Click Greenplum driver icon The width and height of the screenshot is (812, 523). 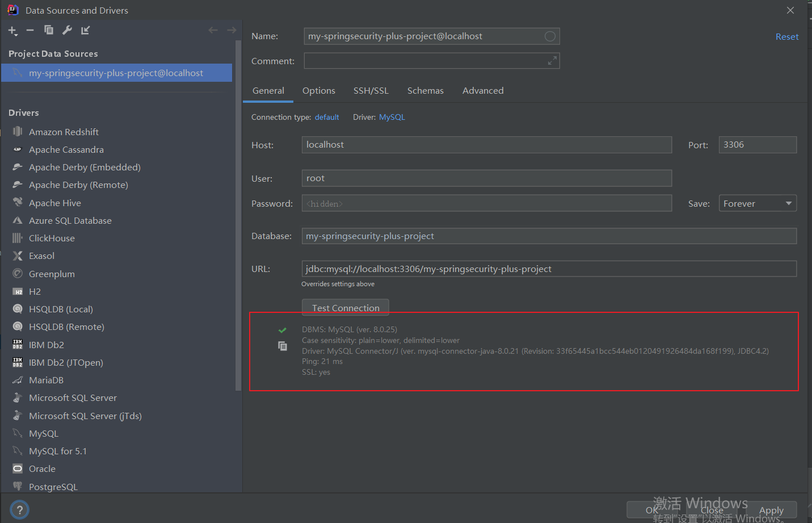point(18,274)
